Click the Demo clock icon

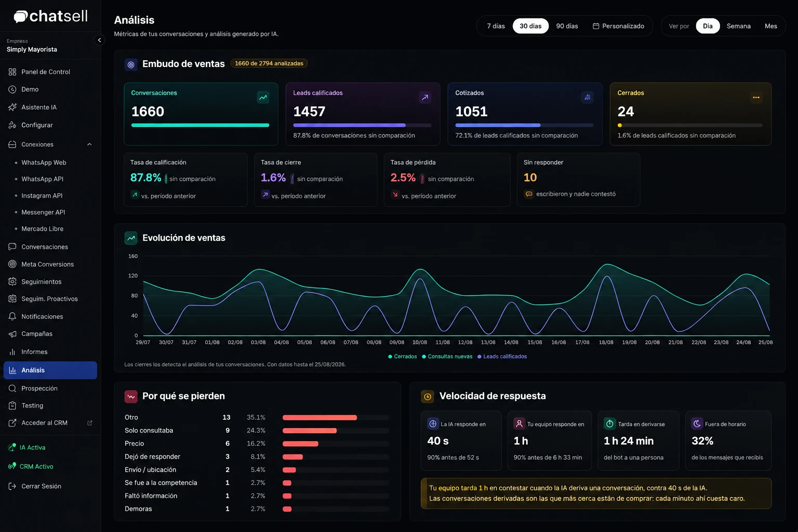[x=12, y=89]
